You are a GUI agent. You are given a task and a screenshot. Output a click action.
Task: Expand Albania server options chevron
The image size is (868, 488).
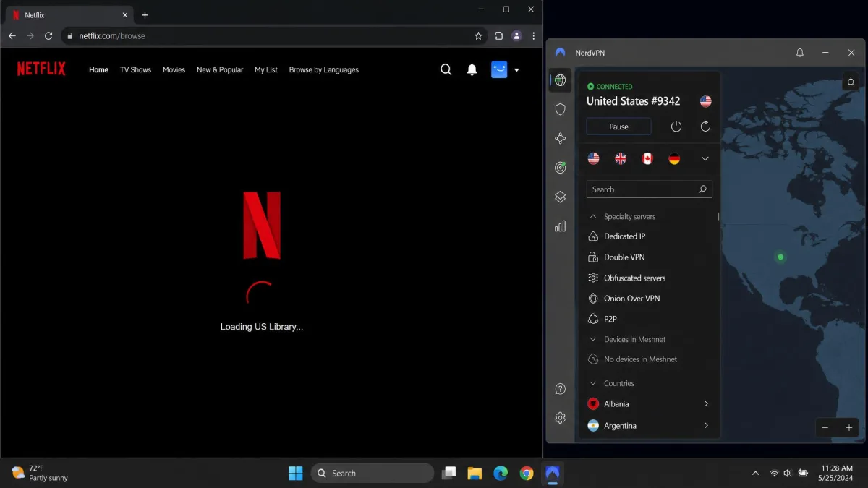(706, 404)
